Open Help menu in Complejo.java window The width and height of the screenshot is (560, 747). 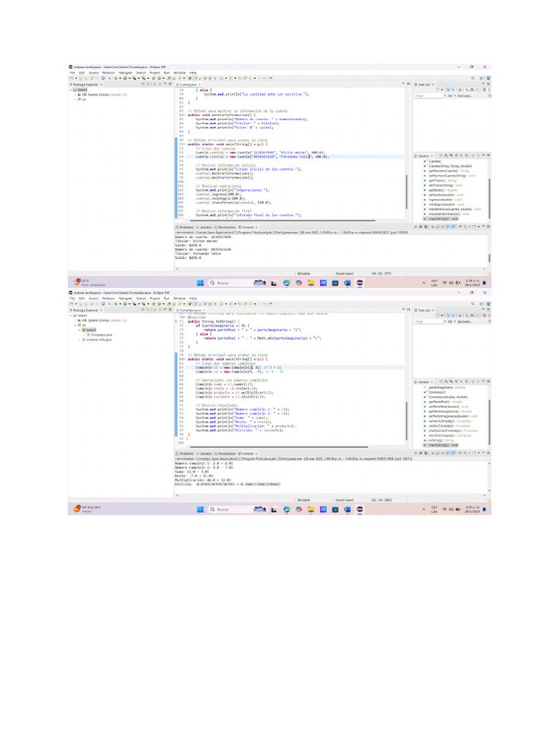coord(192,298)
